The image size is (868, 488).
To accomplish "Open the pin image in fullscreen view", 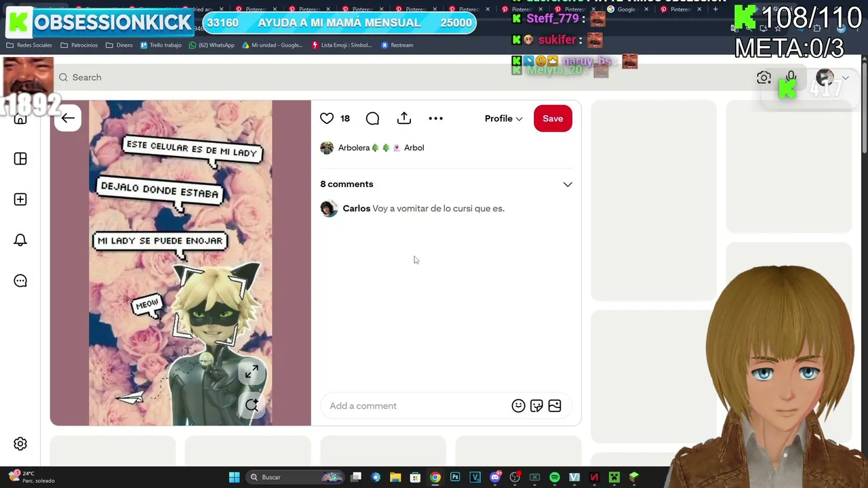I will click(x=252, y=372).
